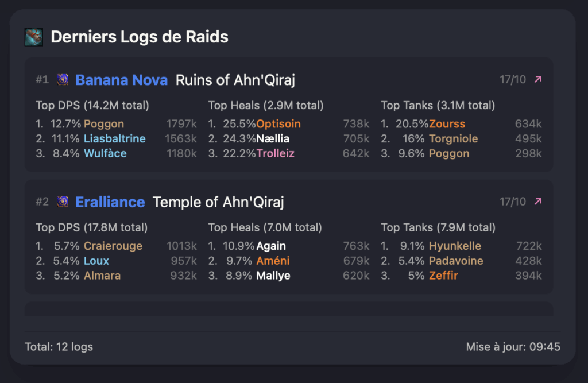Open Eralliance log external arrow

[x=537, y=202]
